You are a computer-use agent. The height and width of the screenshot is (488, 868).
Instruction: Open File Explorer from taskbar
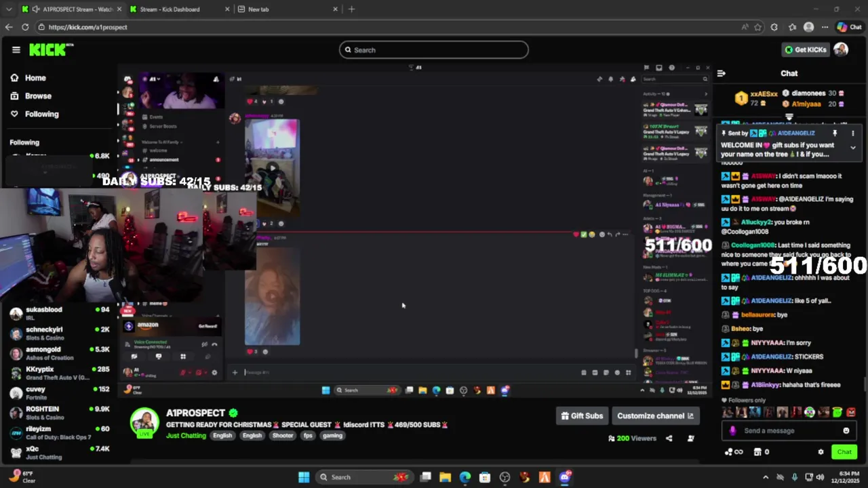(x=446, y=477)
